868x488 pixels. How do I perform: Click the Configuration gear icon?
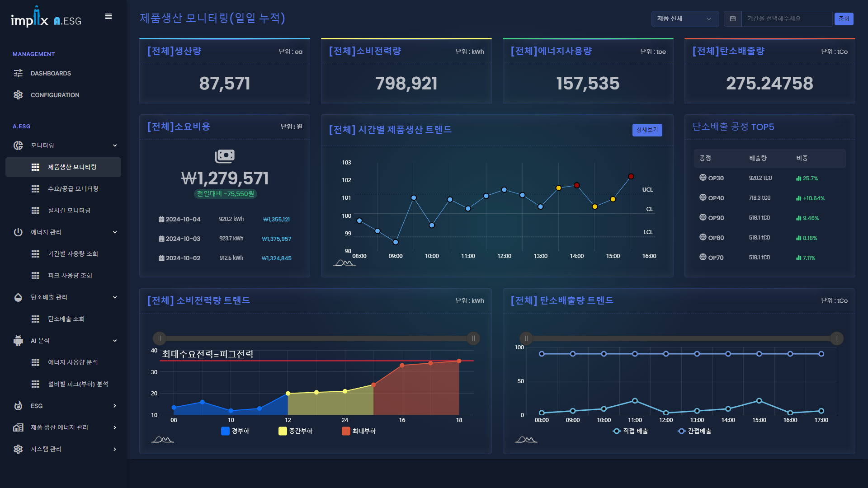[x=18, y=95]
